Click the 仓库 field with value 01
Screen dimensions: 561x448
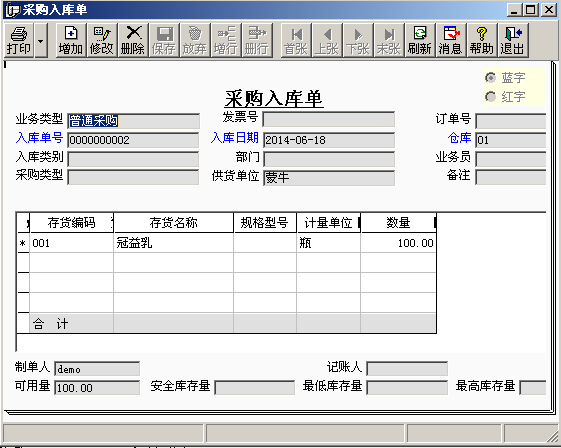pos(511,140)
